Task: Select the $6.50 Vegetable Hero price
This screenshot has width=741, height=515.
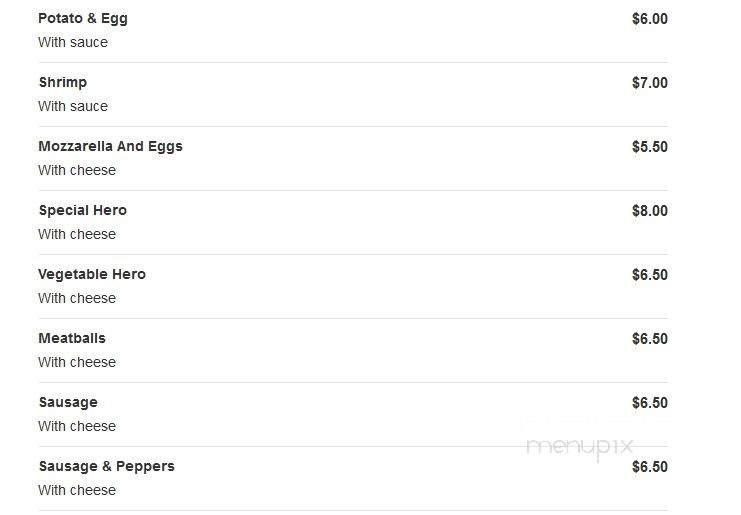Action: click(650, 275)
